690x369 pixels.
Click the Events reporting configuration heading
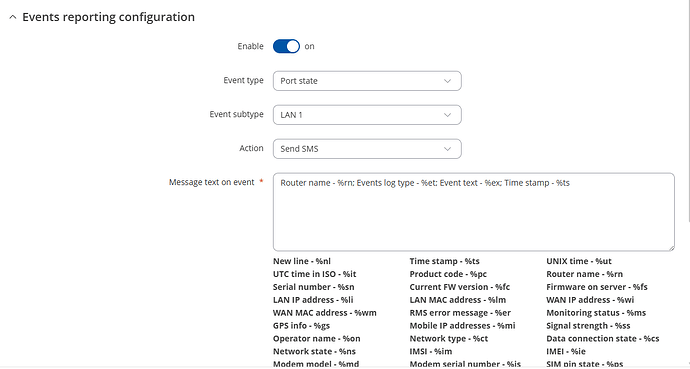tap(108, 17)
